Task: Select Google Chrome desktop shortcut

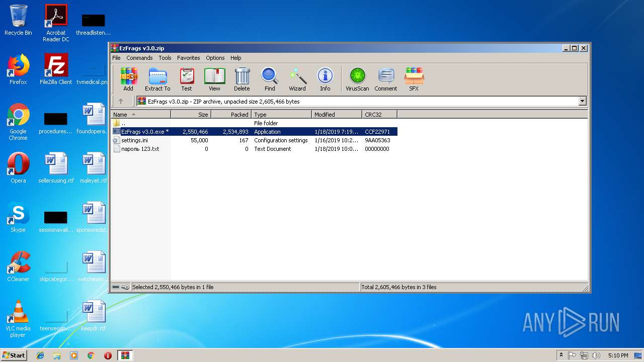Action: pyautogui.click(x=18, y=122)
